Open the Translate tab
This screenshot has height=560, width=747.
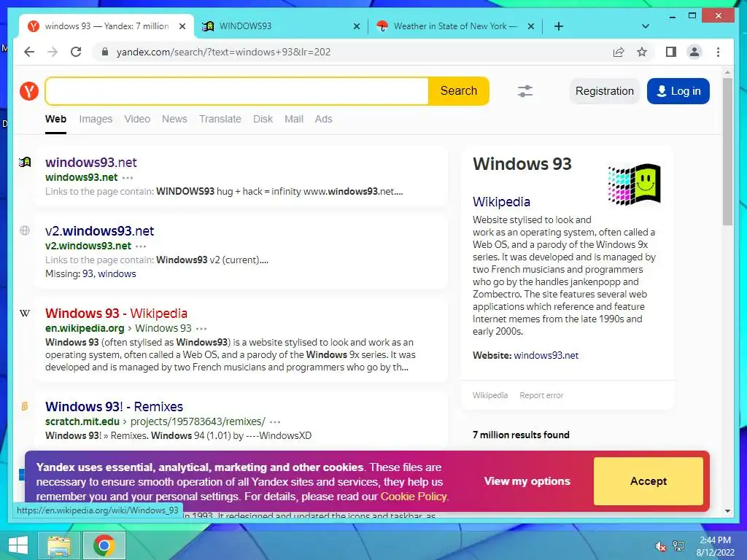coord(220,119)
